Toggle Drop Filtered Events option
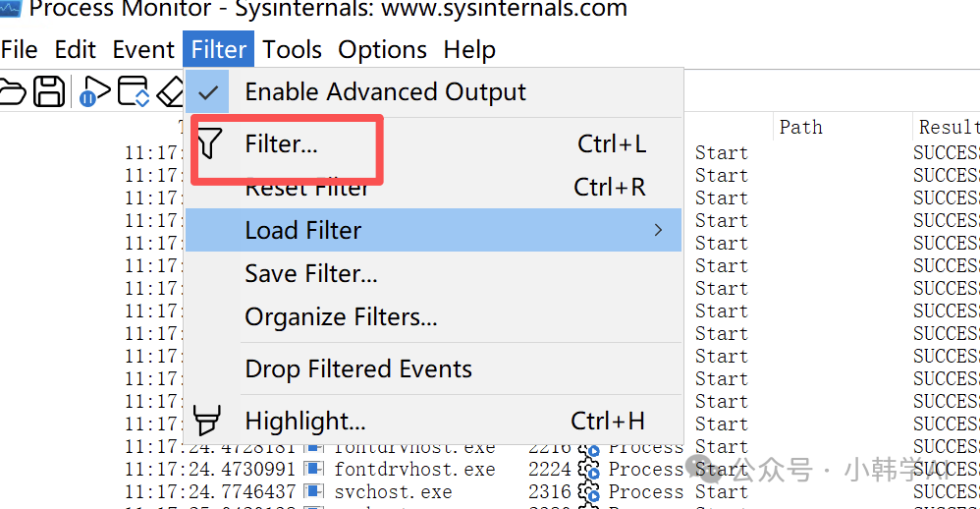This screenshot has width=980, height=509. (x=358, y=368)
